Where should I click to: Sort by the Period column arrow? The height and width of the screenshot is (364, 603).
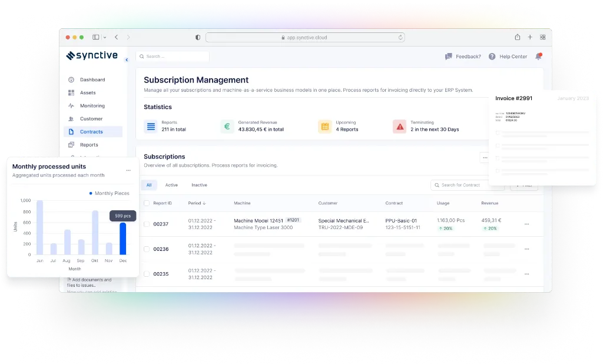tap(204, 203)
